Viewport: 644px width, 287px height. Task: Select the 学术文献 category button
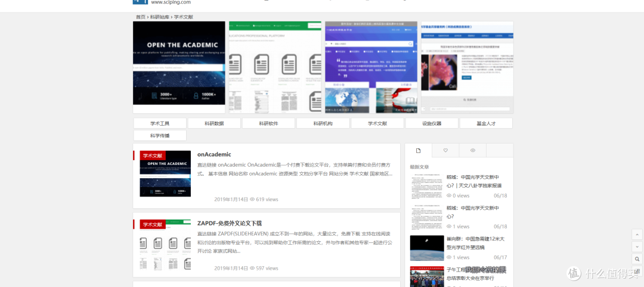[x=377, y=123]
